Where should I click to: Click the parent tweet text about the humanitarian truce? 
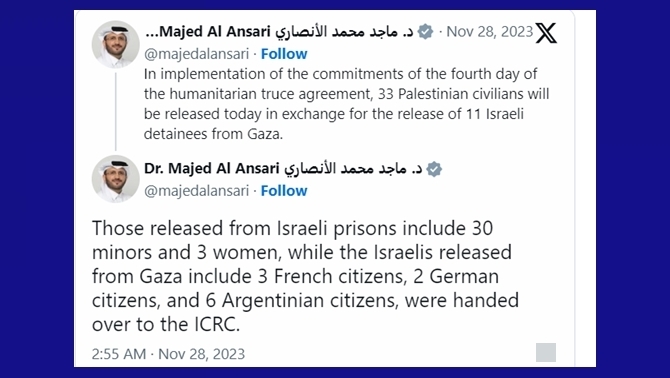(346, 104)
